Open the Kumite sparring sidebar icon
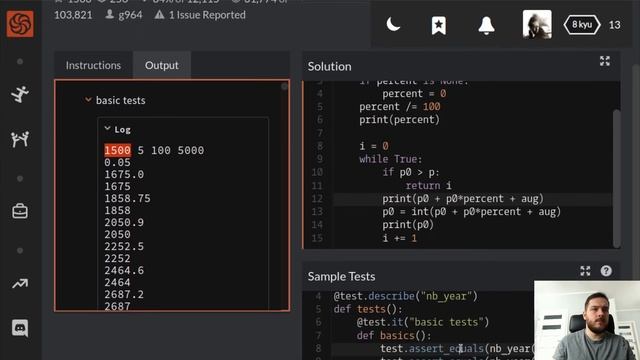640x360 pixels. (x=20, y=139)
